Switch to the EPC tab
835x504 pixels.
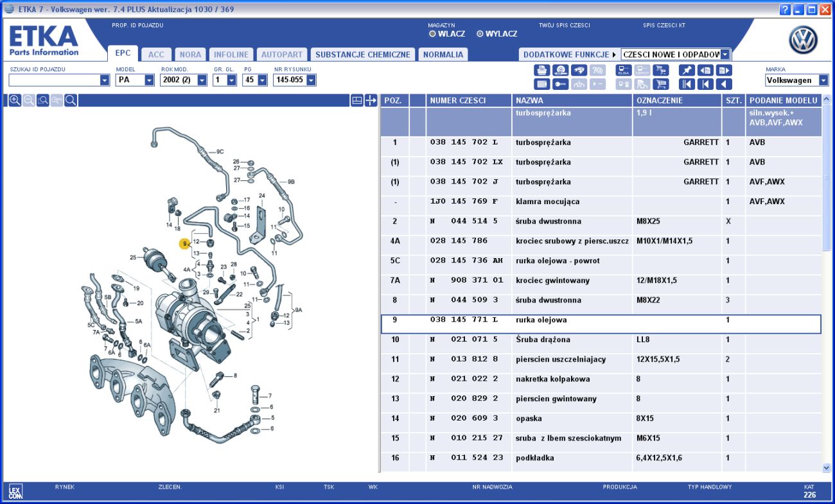pos(123,54)
